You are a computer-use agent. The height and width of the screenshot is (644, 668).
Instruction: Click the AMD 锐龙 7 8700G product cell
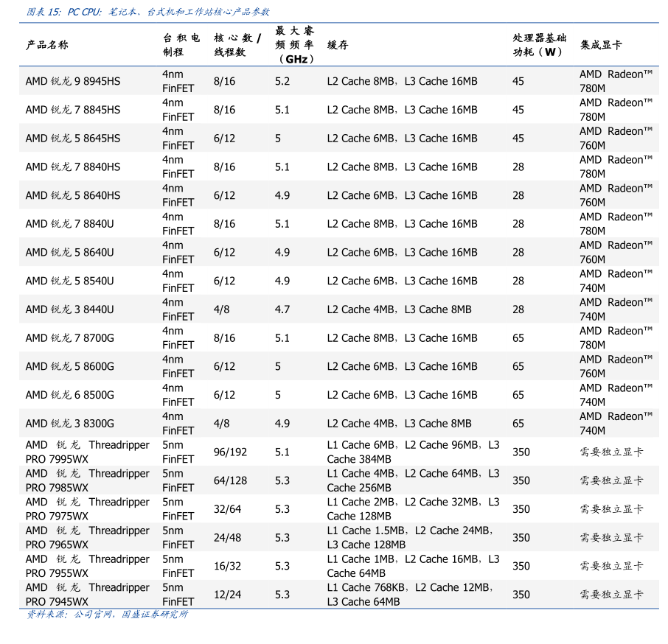pyautogui.click(x=69, y=338)
